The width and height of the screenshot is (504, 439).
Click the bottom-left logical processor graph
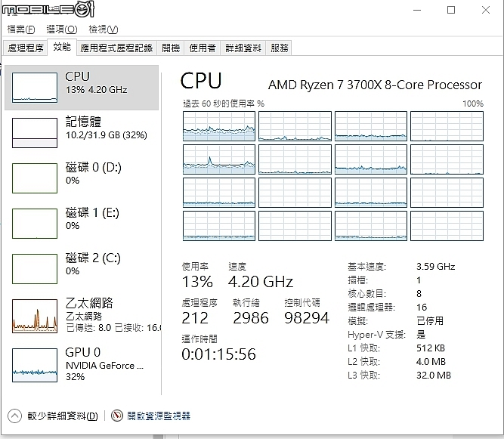(x=219, y=226)
